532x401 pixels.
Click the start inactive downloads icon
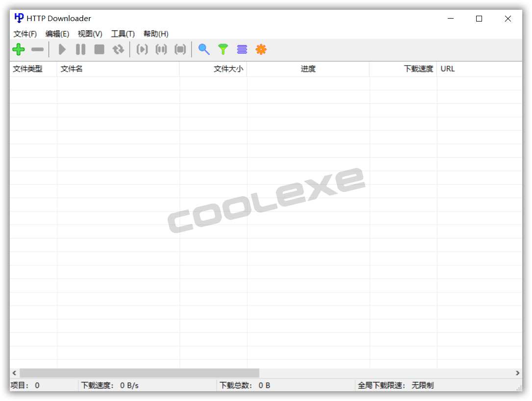coord(142,49)
